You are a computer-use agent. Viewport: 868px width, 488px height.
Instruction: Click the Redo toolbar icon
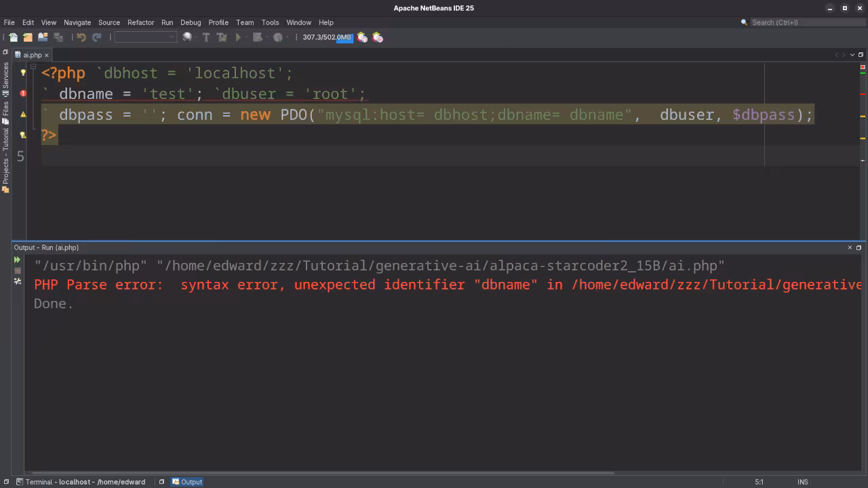96,37
